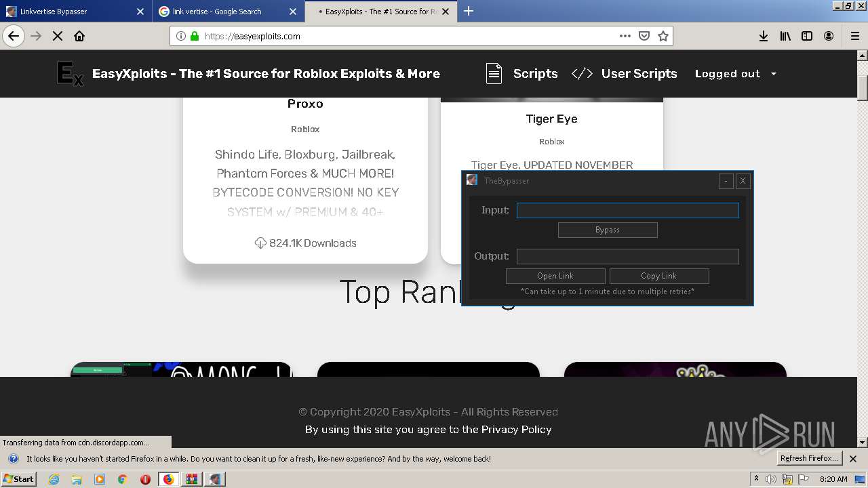Click the taskbar clock showing 8:20 AM
The width and height of the screenshot is (868, 488).
tap(833, 479)
